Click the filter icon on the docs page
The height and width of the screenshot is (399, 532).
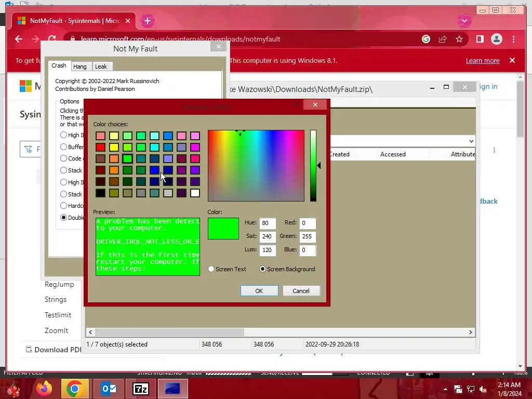pos(28,149)
